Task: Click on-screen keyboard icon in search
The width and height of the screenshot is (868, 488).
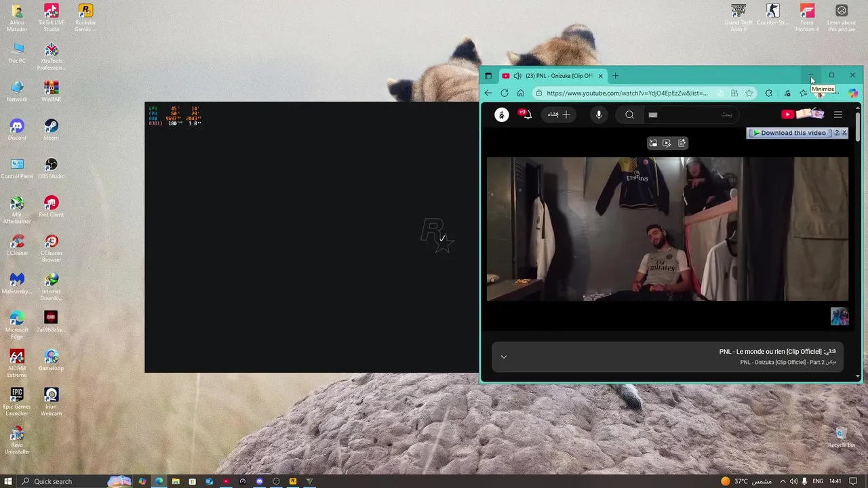Action: pos(653,115)
